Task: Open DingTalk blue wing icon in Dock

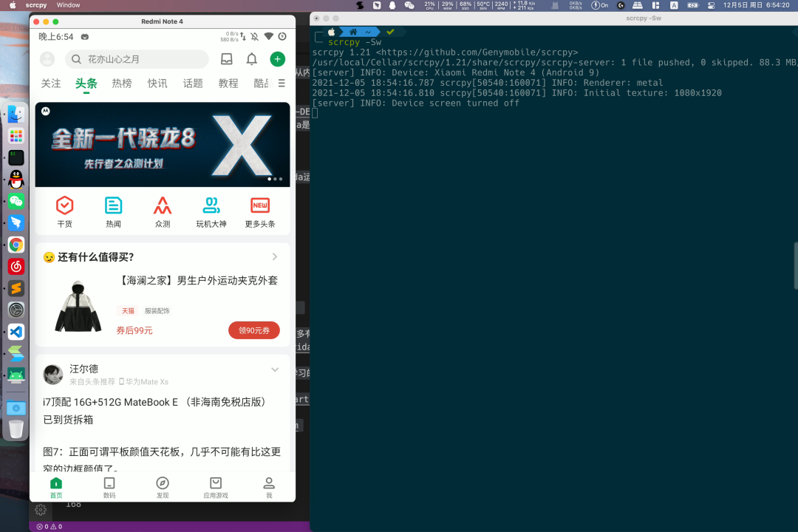Action: 16,223
